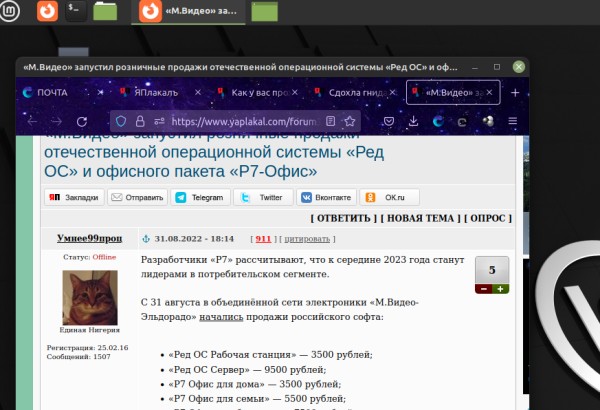This screenshot has width=600, height=410.
Task: Open the Firefox hamburger application menu
Action: (x=513, y=121)
